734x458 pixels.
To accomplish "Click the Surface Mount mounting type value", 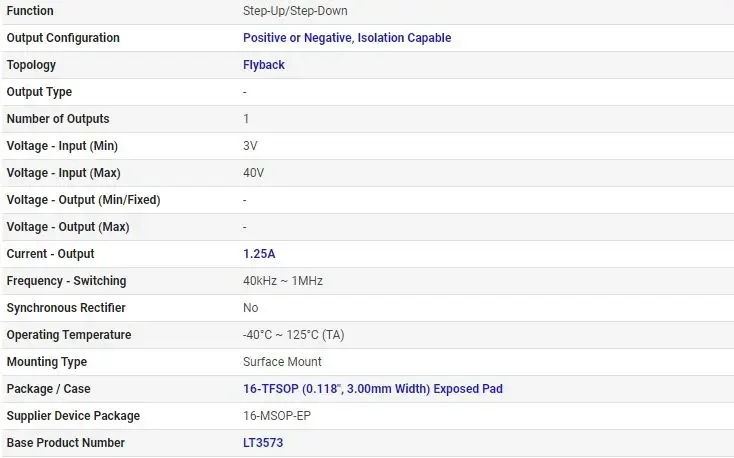I will point(282,362).
